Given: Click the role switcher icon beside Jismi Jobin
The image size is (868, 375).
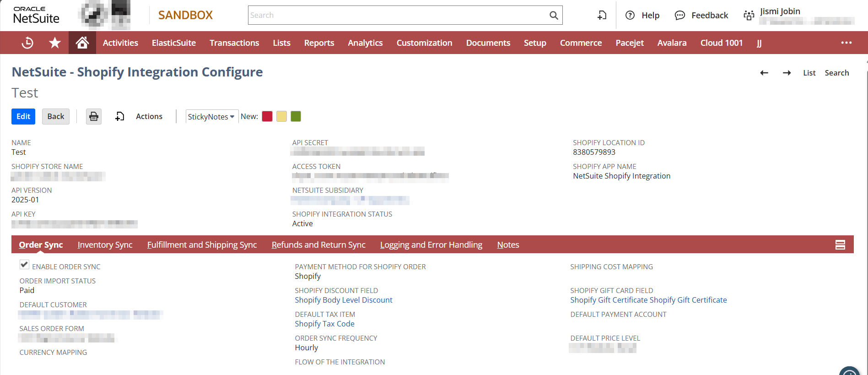Looking at the screenshot, I should coord(749,15).
